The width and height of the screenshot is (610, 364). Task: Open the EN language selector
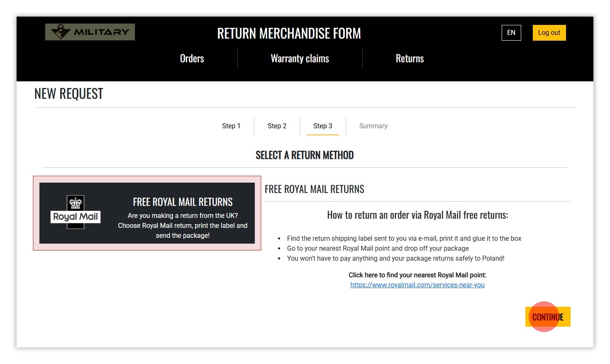(x=511, y=33)
